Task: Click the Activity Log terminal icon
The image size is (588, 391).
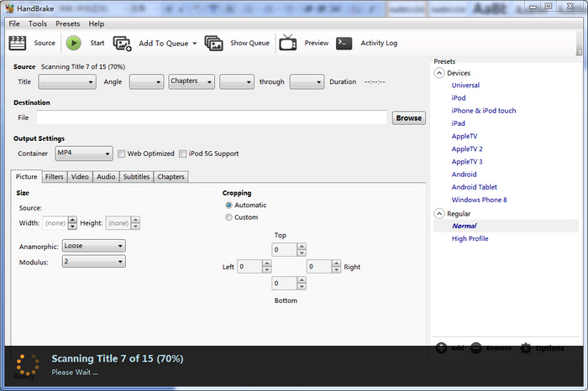Action: pos(344,43)
